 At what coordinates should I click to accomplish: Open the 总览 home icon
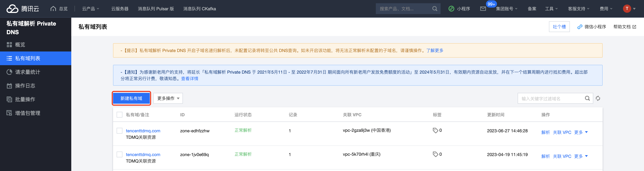53,9
